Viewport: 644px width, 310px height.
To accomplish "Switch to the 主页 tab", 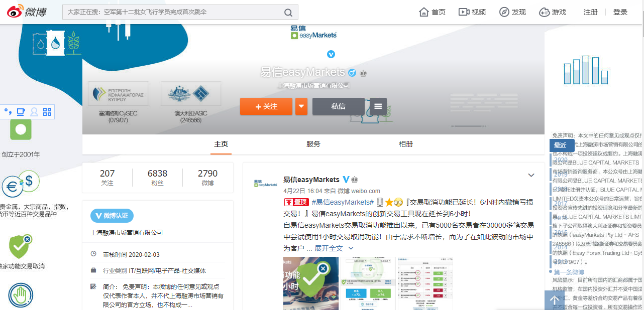I will 221,144.
